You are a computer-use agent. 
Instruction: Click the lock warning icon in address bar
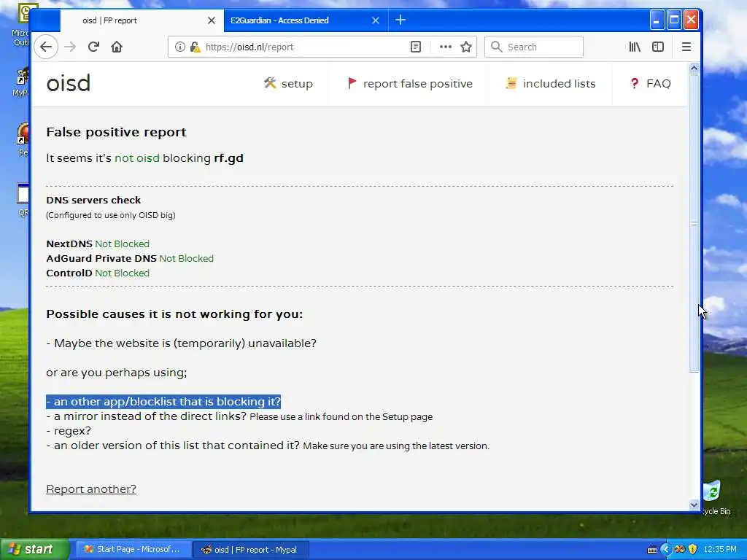point(194,47)
